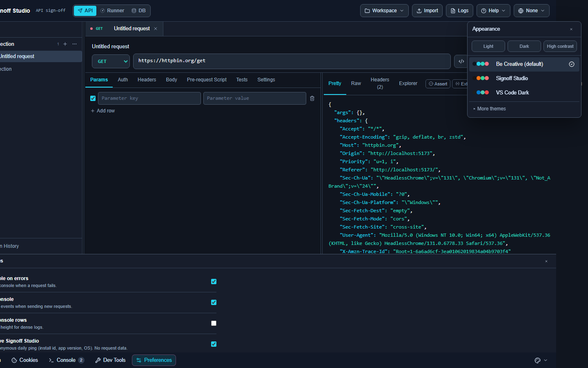The height and width of the screenshot is (368, 588).
Task: Open Dev Tools
Action: pyautogui.click(x=110, y=360)
